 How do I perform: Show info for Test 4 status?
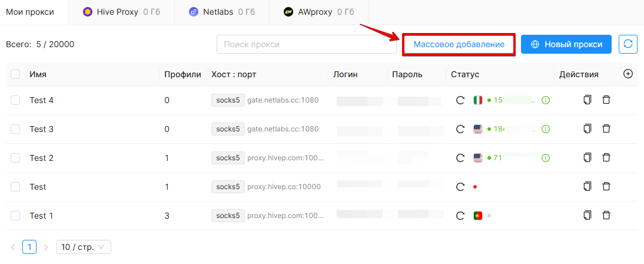(546, 100)
